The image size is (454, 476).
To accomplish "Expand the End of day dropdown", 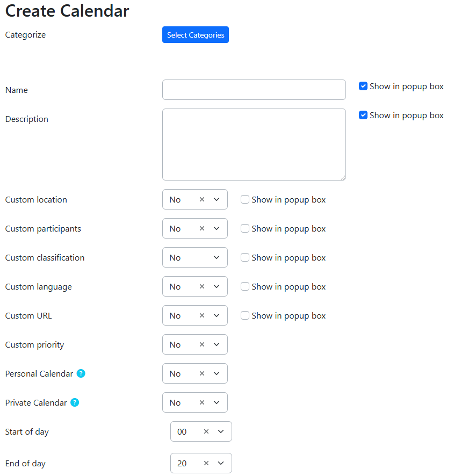I will click(x=221, y=463).
